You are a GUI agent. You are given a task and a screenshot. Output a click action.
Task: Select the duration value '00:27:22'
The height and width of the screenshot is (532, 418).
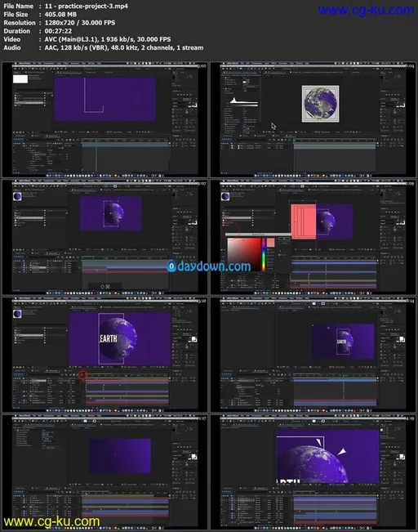pyautogui.click(x=58, y=31)
